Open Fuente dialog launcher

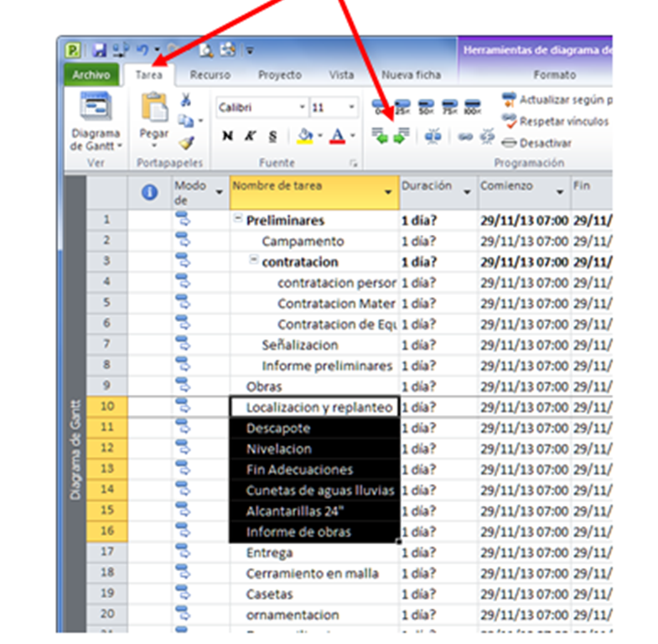354,164
